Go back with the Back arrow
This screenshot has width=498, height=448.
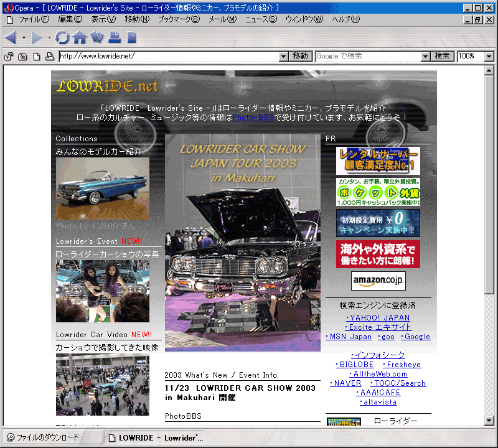coord(11,37)
